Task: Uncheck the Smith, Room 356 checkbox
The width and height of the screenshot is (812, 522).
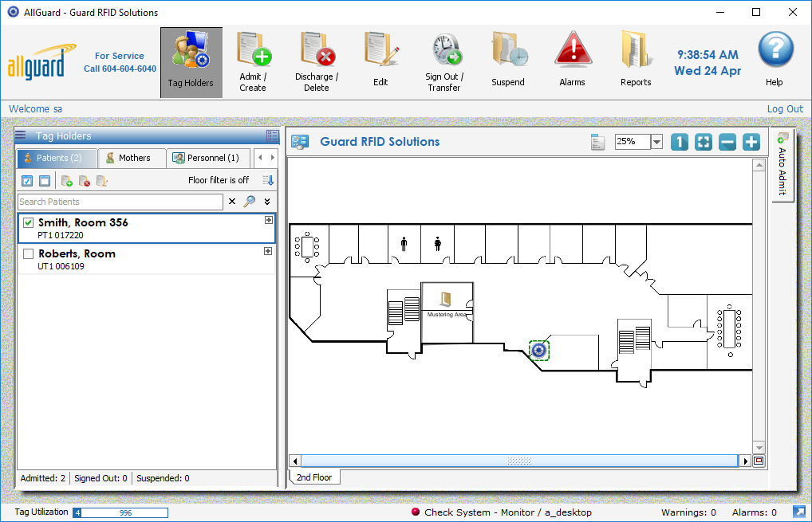Action: [29, 223]
